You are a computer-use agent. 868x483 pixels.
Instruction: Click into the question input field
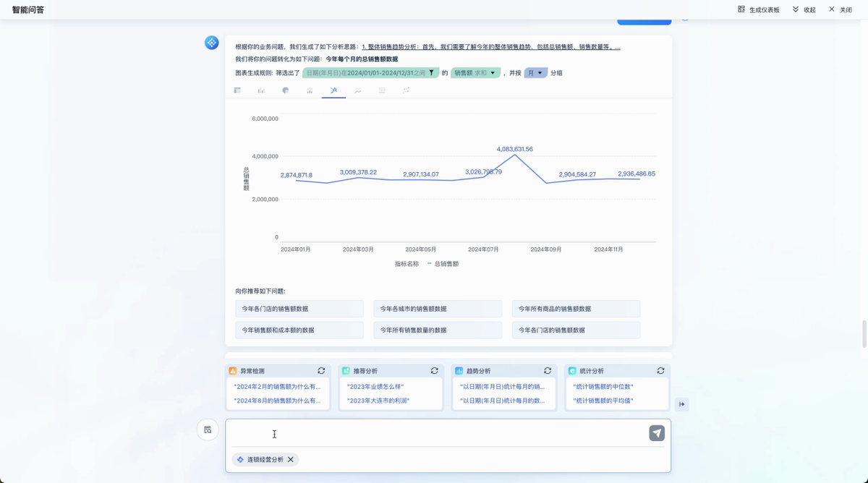pyautogui.click(x=434, y=434)
